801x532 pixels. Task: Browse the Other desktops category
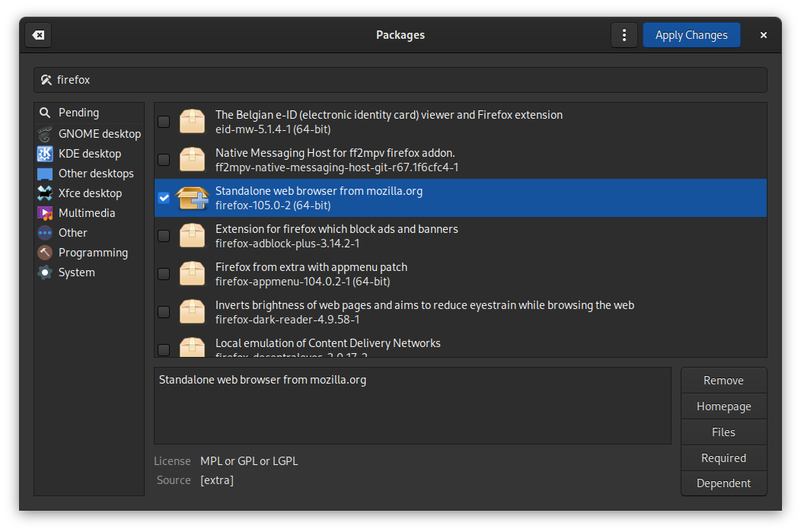[96, 173]
